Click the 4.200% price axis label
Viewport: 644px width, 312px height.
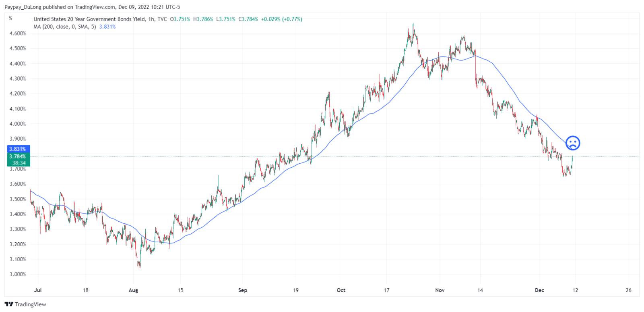(x=18, y=94)
